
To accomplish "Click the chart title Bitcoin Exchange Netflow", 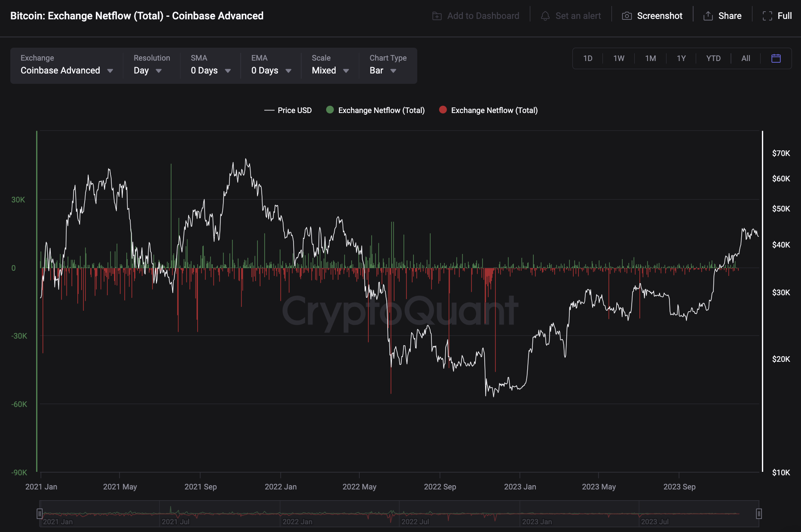I will (x=137, y=16).
